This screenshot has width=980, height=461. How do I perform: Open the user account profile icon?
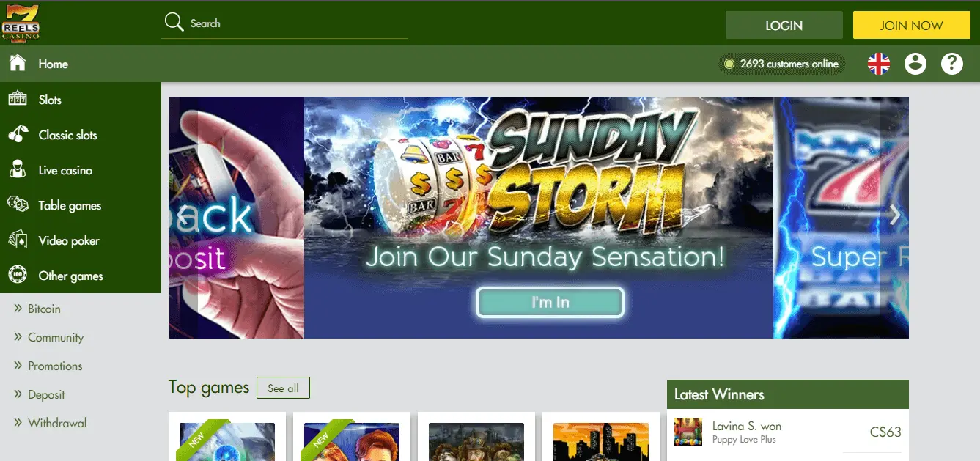coord(915,64)
